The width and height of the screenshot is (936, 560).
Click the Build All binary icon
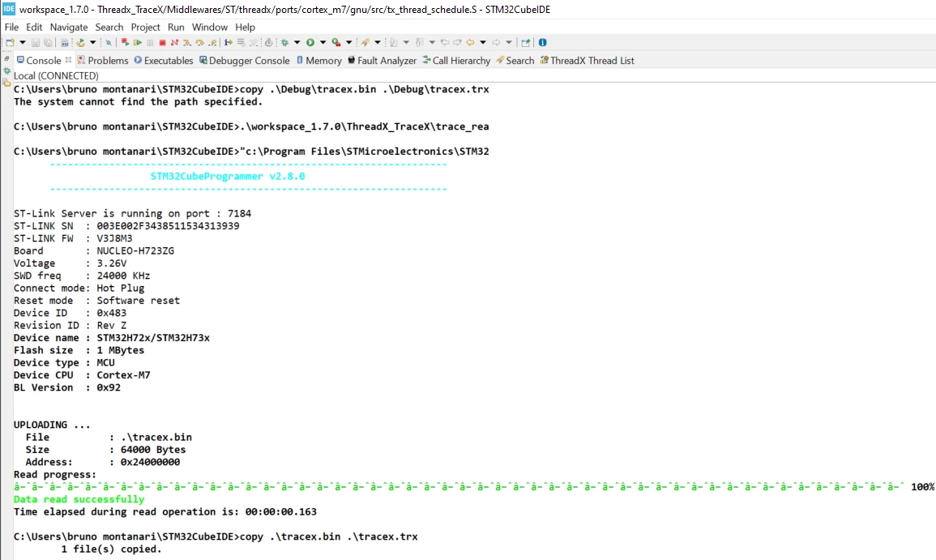click(x=65, y=42)
